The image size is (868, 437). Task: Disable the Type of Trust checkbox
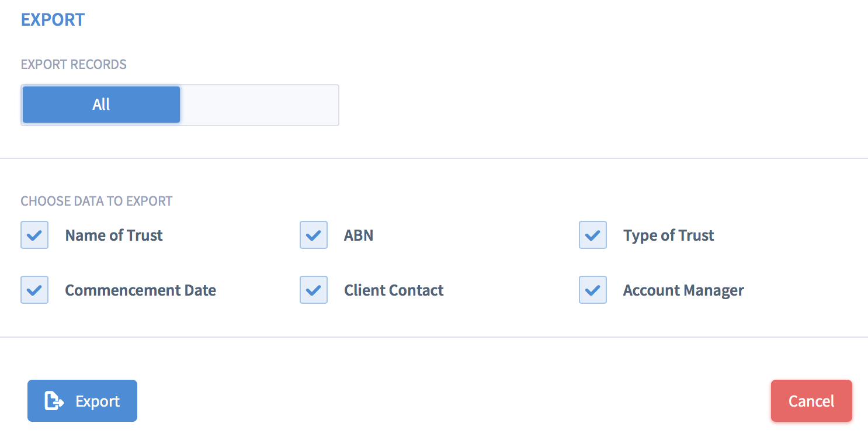tap(593, 235)
